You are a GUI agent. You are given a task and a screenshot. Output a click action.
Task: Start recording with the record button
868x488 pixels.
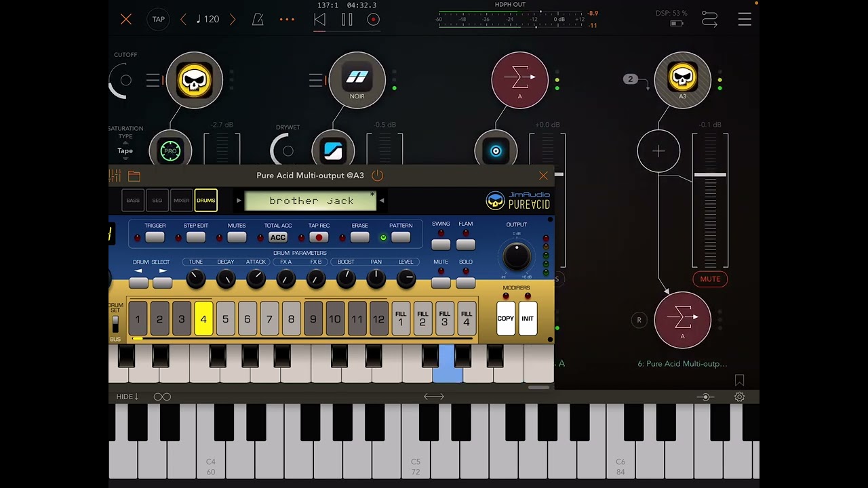[373, 20]
